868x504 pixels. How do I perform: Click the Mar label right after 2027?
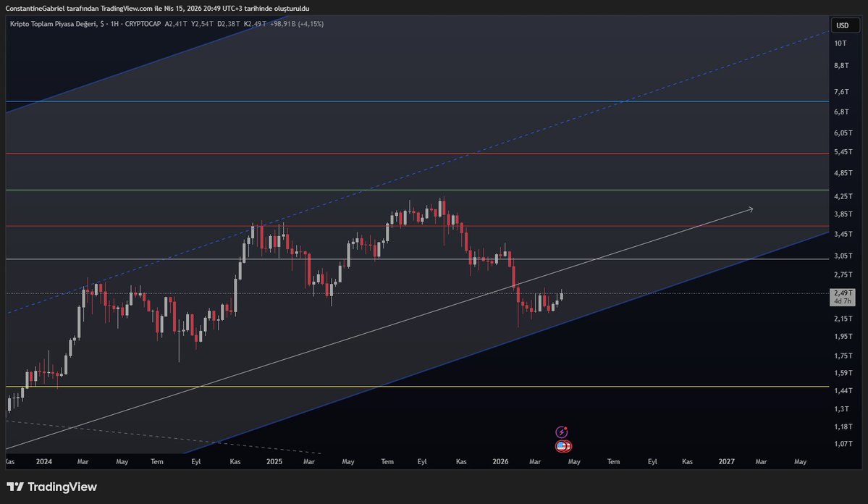click(761, 461)
